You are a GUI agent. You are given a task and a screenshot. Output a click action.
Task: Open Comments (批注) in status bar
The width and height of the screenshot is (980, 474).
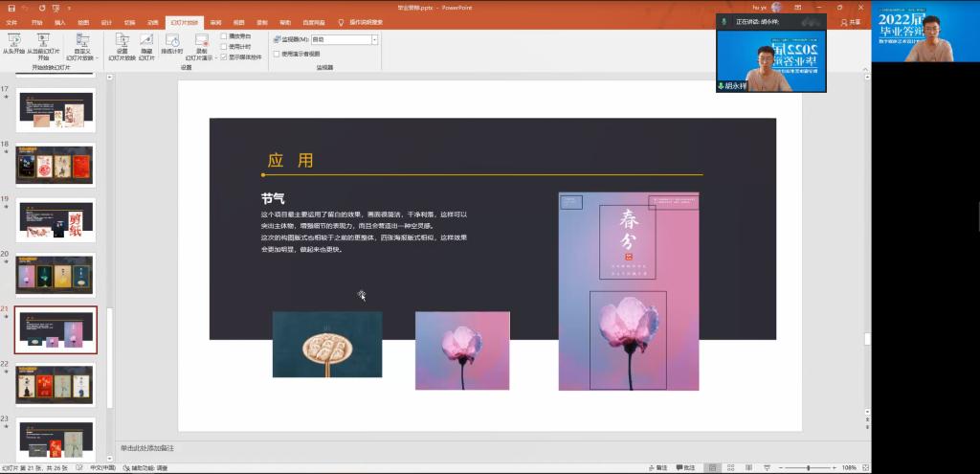685,467
